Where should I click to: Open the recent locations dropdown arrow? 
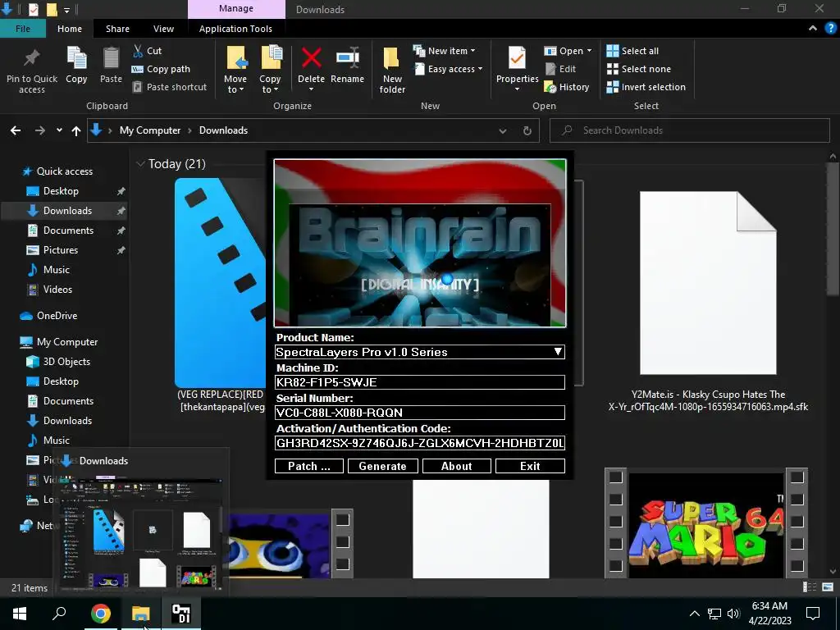[x=59, y=130]
